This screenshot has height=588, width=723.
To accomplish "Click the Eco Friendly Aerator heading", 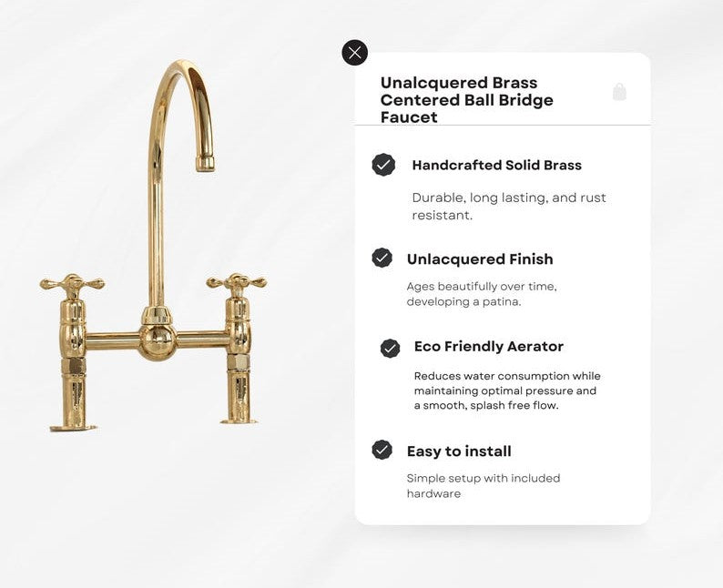I will click(489, 347).
